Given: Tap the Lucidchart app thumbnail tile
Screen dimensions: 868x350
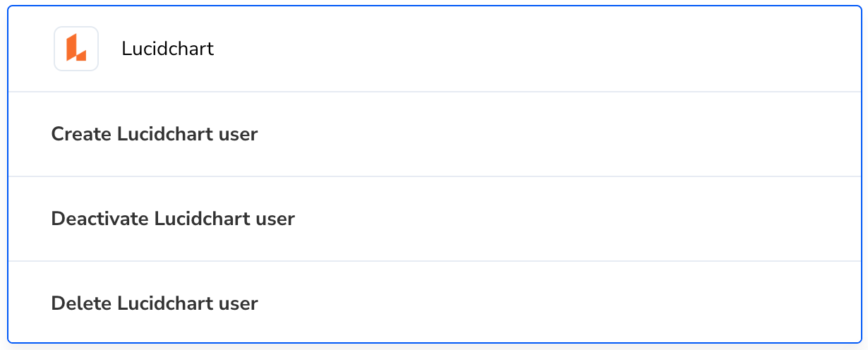Looking at the screenshot, I should click(76, 49).
